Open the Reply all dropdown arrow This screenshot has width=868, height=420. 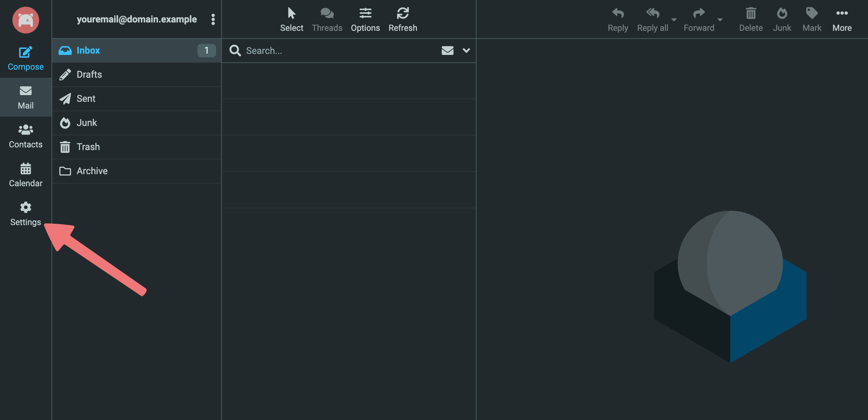(674, 19)
